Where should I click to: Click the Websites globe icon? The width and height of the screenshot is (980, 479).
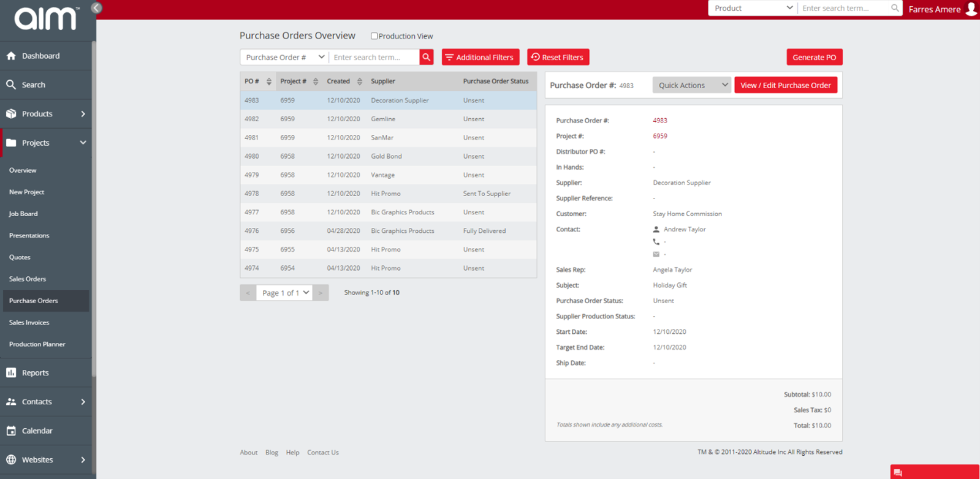click(x=11, y=459)
